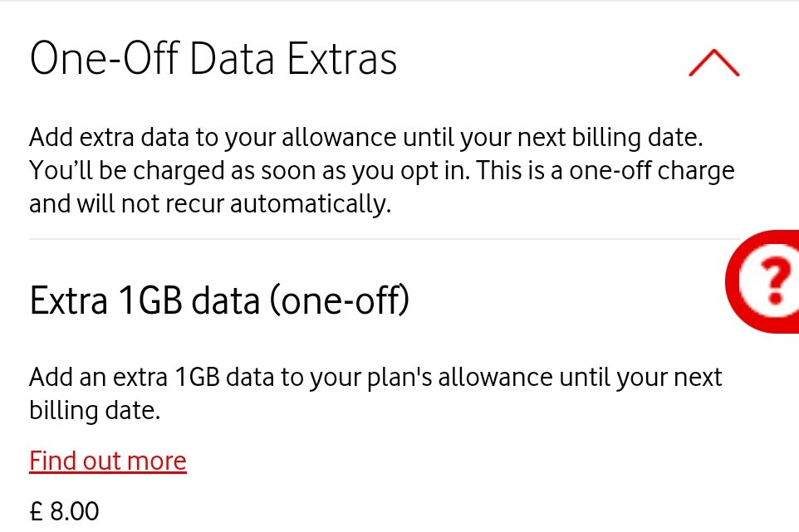Click the sentence 'You'll be charged as soon'
Viewport: 799px width, 532px height.
point(250,170)
